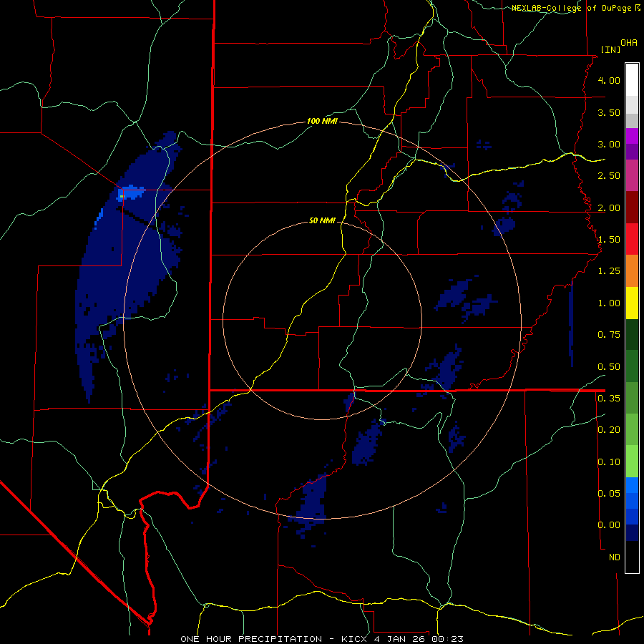The height and width of the screenshot is (644, 644).
Task: Choose the orange 1.25 legend swatch
Action: coord(632,270)
